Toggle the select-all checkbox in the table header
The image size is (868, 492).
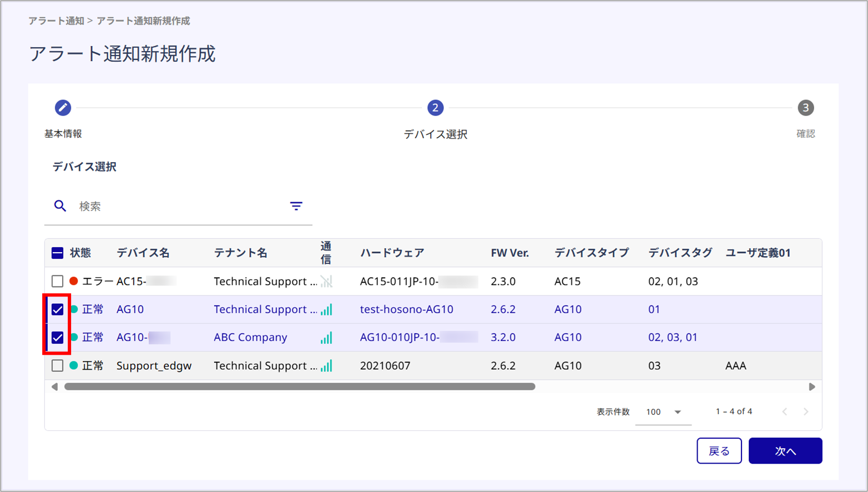click(x=57, y=253)
